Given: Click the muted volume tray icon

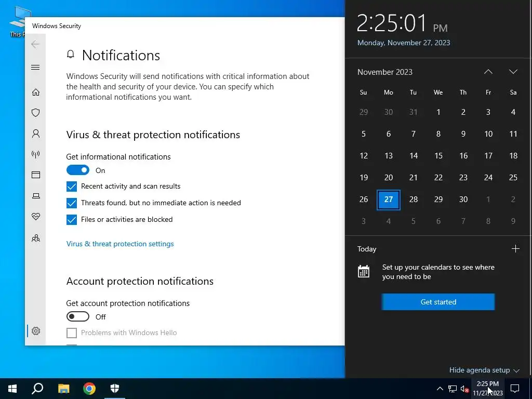Looking at the screenshot, I should click(x=465, y=389).
